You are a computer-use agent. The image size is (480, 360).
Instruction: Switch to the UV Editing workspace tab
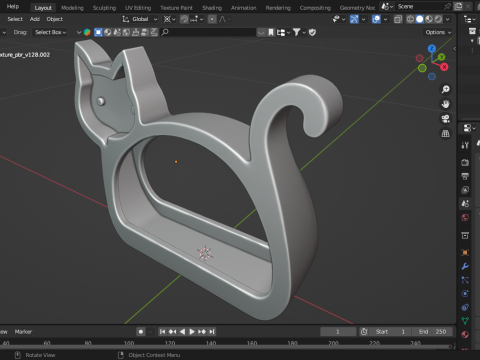coord(138,8)
